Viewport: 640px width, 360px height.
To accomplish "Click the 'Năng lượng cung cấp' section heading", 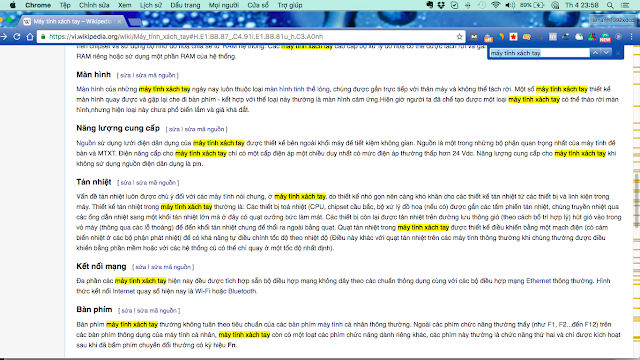I will (x=118, y=128).
